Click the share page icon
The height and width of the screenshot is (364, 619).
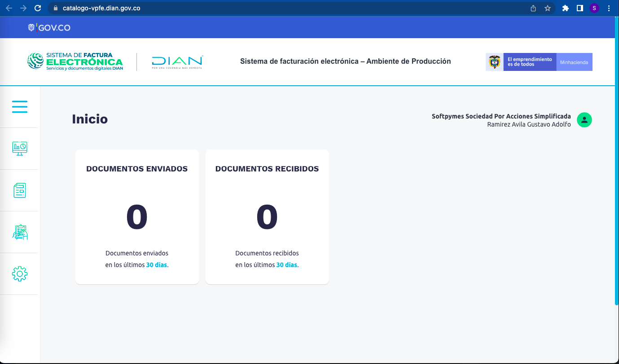(533, 8)
